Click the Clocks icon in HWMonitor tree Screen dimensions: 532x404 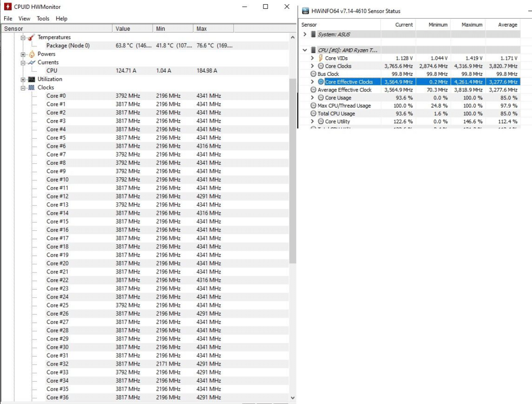(32, 87)
